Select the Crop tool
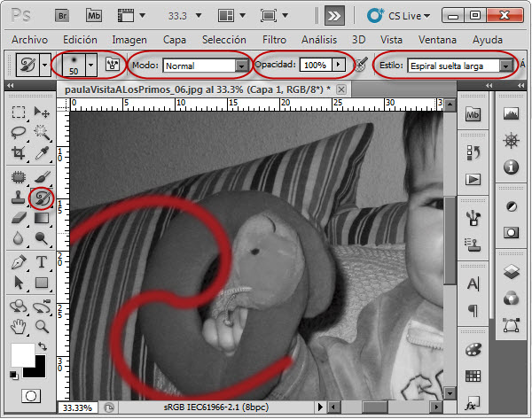Screen dimensions: 532x419 click(x=19, y=153)
